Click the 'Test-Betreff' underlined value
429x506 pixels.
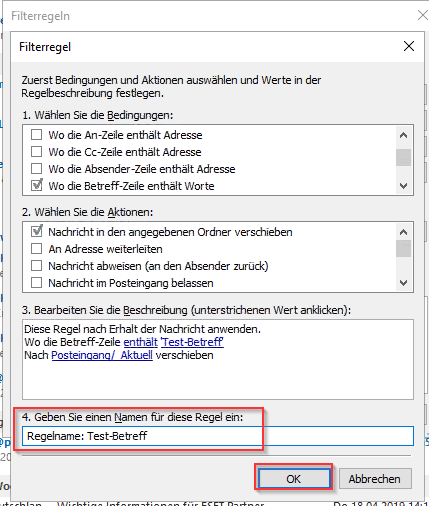coord(192,342)
